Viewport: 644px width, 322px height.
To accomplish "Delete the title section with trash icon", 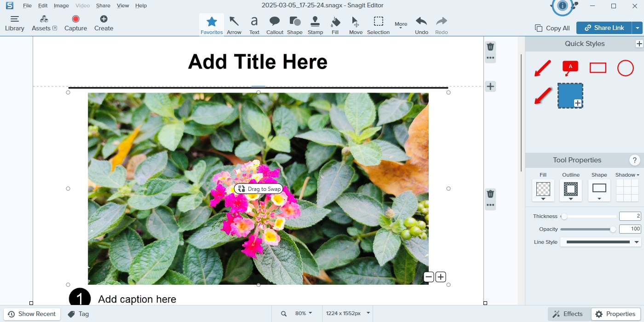I will [x=490, y=46].
